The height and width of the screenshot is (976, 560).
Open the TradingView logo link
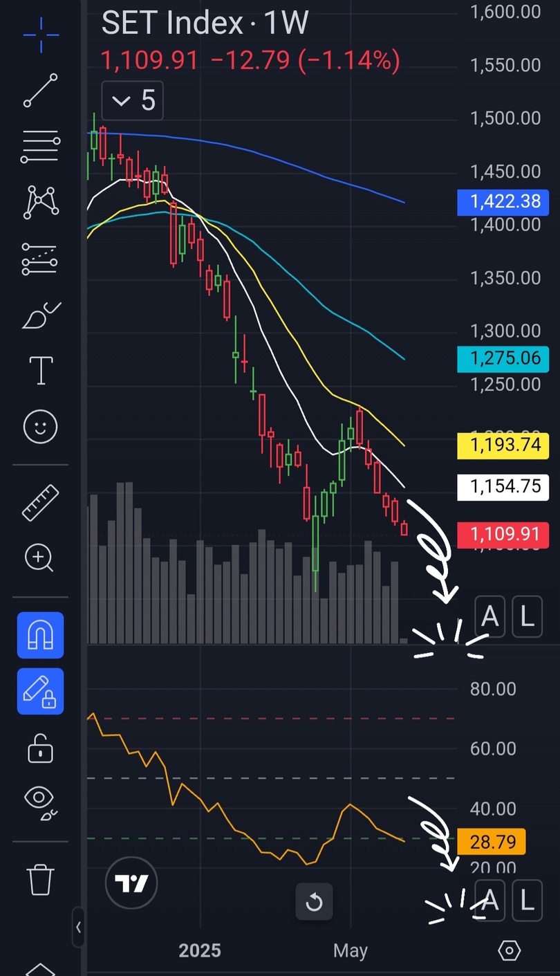(131, 883)
